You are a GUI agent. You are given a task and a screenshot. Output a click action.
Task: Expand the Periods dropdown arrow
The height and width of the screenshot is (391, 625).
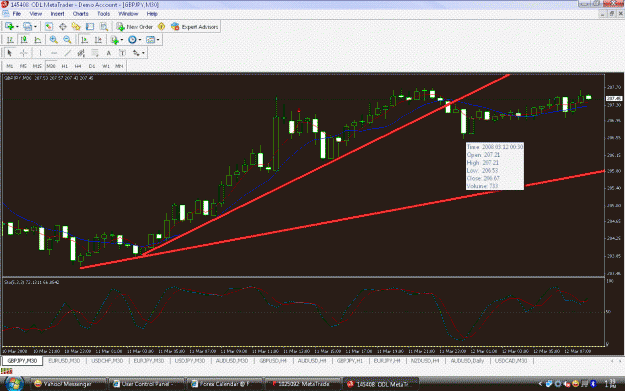[x=140, y=40]
